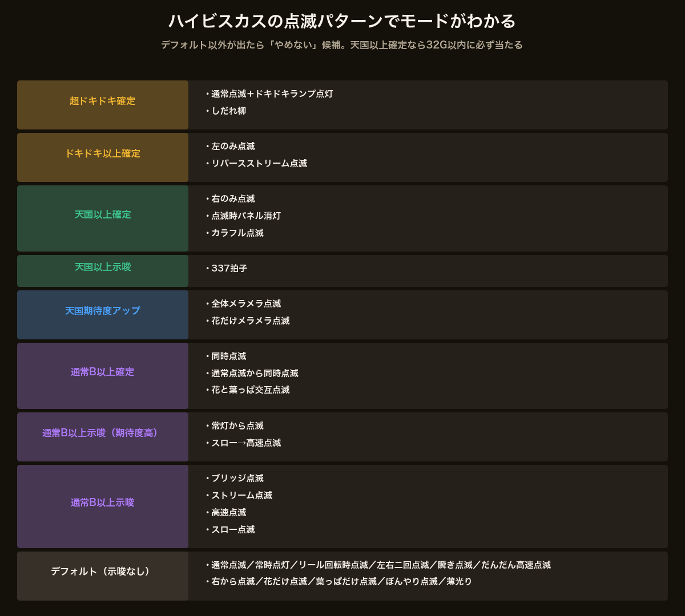Select the 天国以上確定 category label
The height and width of the screenshot is (616, 685).
(x=103, y=214)
